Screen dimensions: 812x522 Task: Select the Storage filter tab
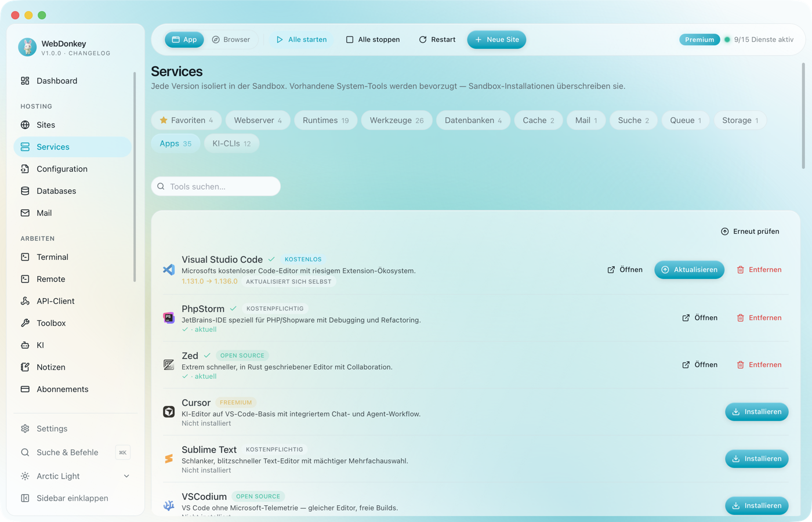(740, 120)
